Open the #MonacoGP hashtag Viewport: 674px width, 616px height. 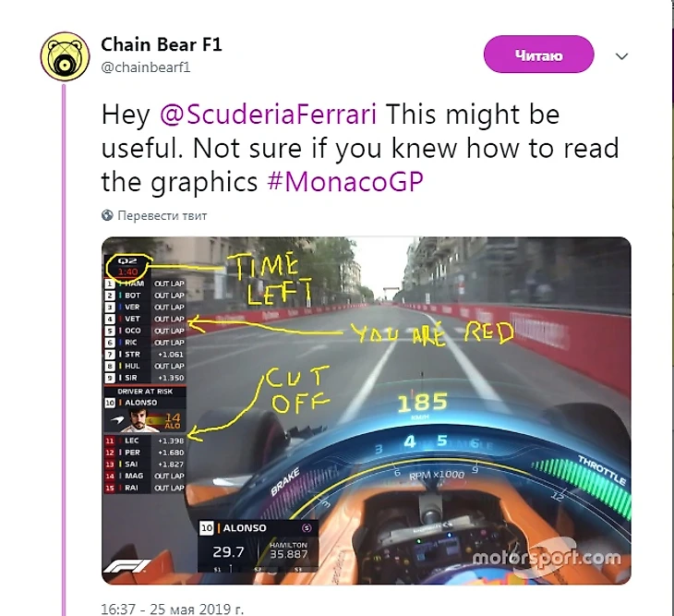tap(345, 182)
